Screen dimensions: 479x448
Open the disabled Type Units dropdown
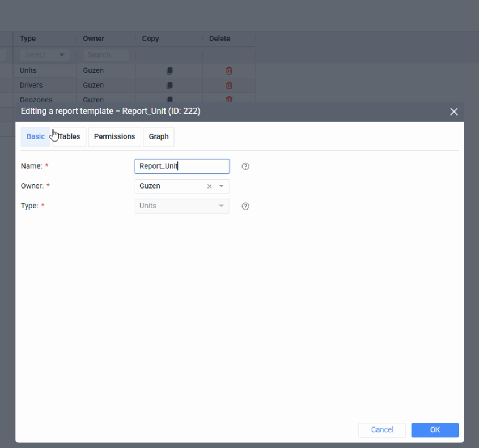(x=182, y=206)
